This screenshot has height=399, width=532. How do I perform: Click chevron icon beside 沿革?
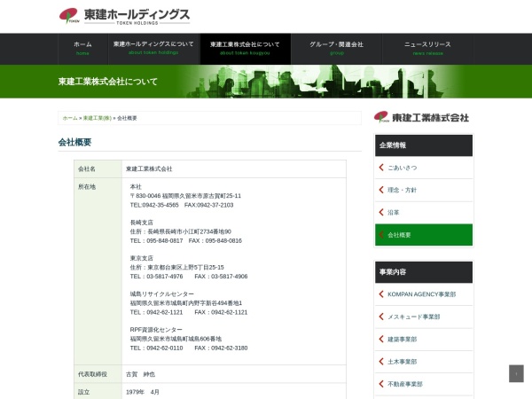381,212
